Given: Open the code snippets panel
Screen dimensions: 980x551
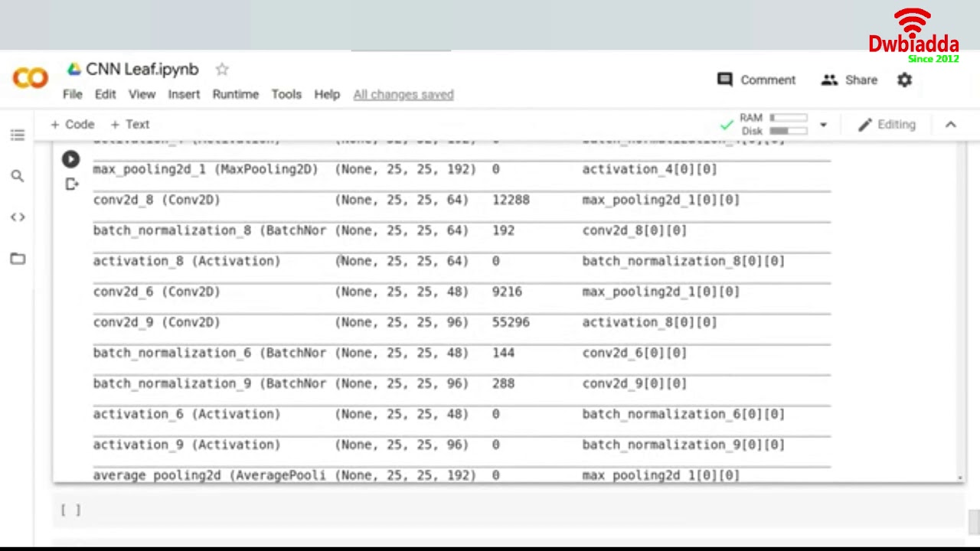Looking at the screenshot, I should coord(18,217).
